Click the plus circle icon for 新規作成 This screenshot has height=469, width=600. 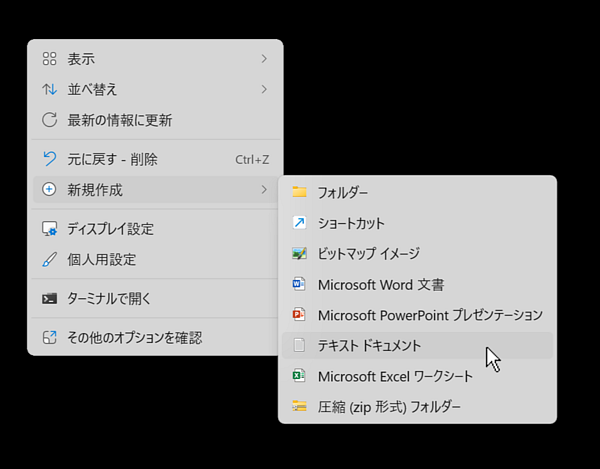(x=49, y=189)
